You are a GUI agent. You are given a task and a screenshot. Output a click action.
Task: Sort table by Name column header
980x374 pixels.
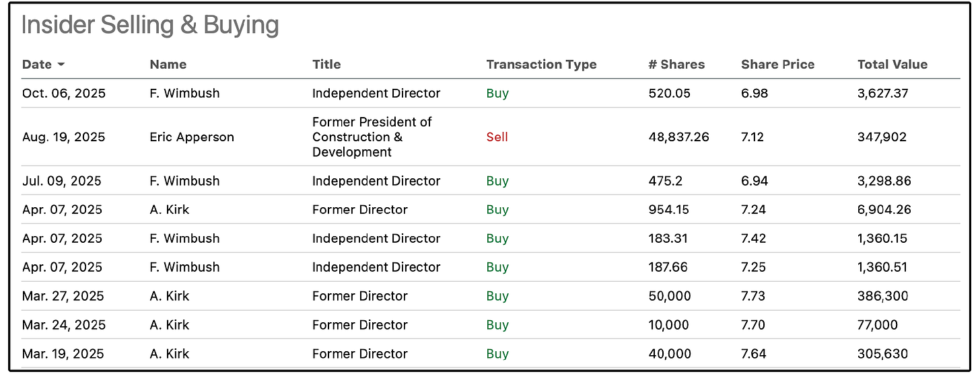168,65
